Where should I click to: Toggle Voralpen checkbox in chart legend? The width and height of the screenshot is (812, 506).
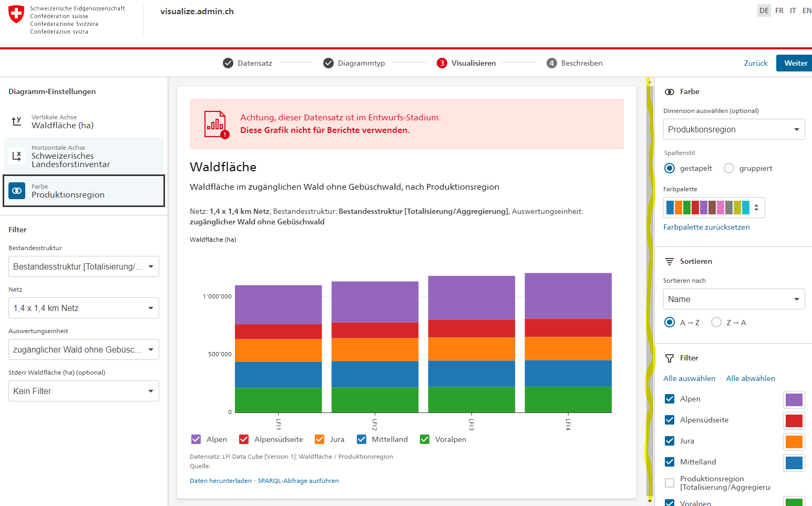tap(425, 439)
